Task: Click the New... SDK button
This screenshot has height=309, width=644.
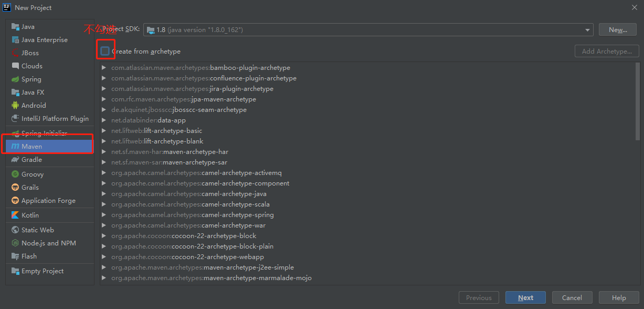Action: (618, 30)
